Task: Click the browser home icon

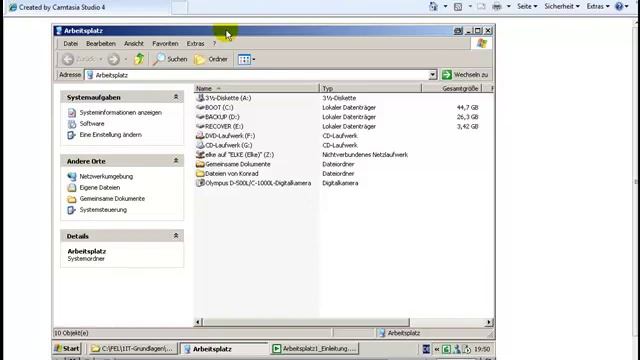Action: click(x=433, y=7)
